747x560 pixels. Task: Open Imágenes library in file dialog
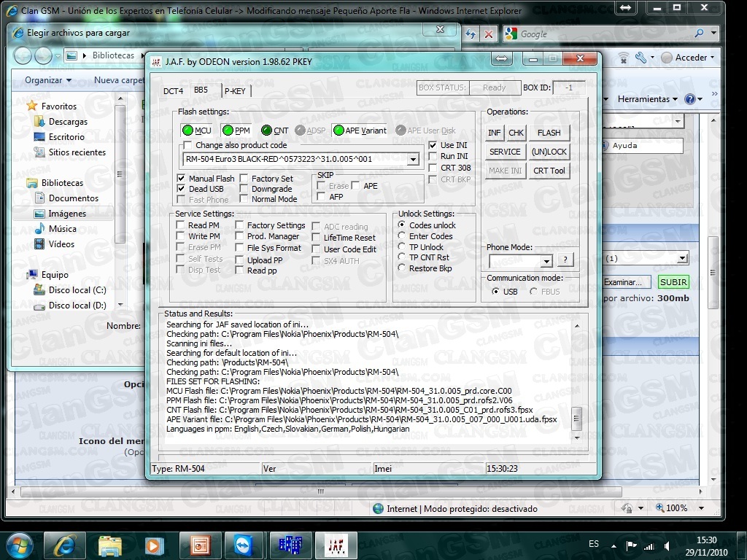67,214
